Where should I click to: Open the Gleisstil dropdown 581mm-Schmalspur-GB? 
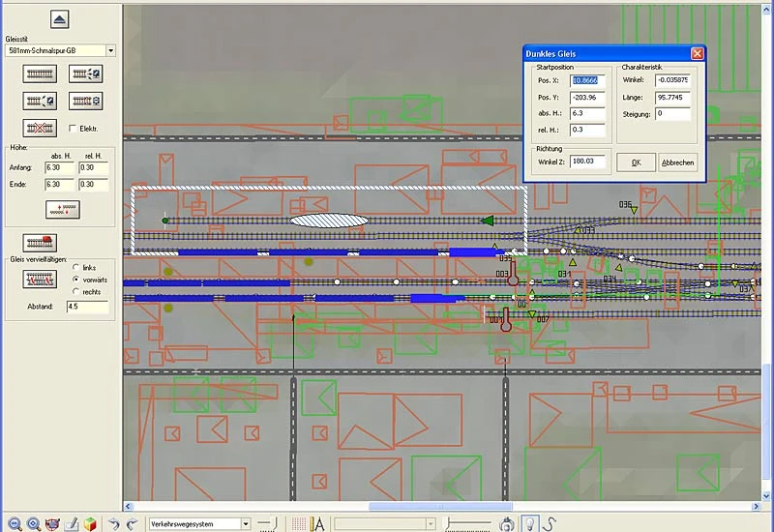tap(110, 50)
